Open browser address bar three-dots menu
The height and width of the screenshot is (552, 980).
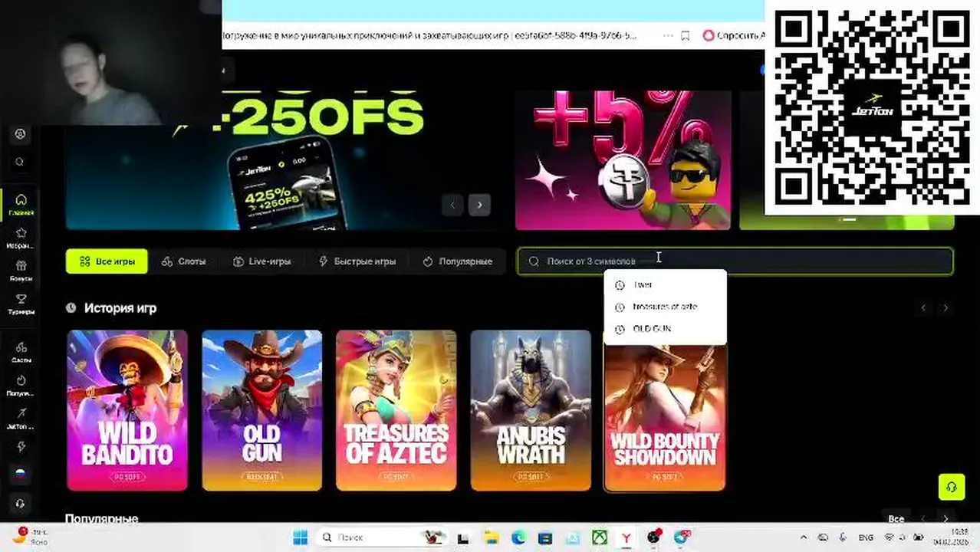tap(669, 35)
